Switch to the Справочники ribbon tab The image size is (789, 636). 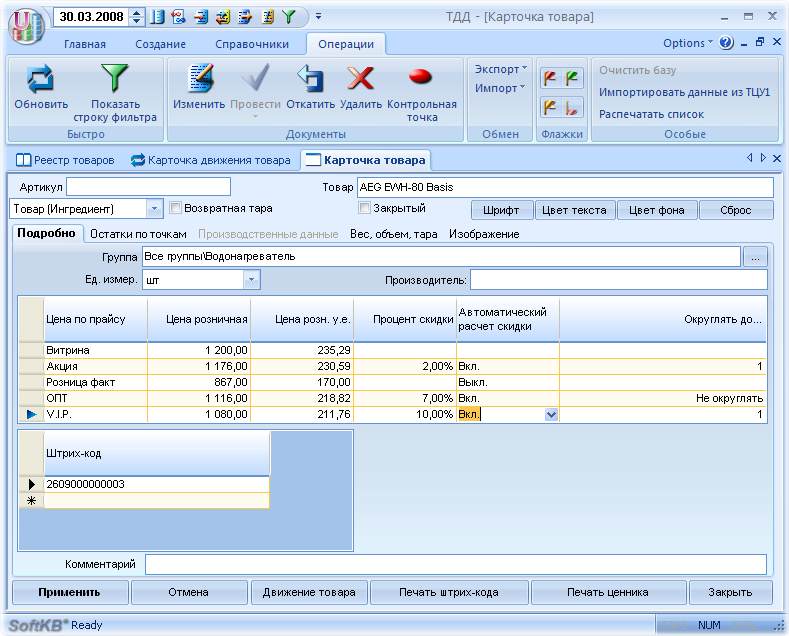coord(252,44)
